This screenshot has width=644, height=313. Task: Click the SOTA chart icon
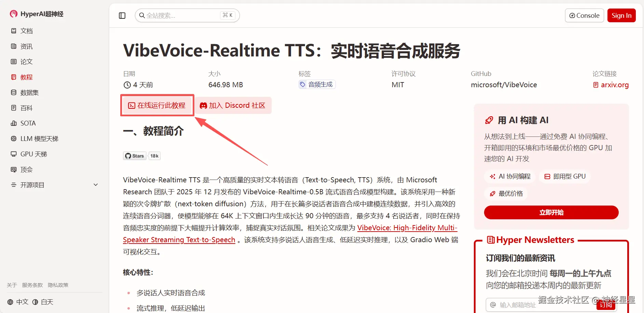(x=14, y=123)
